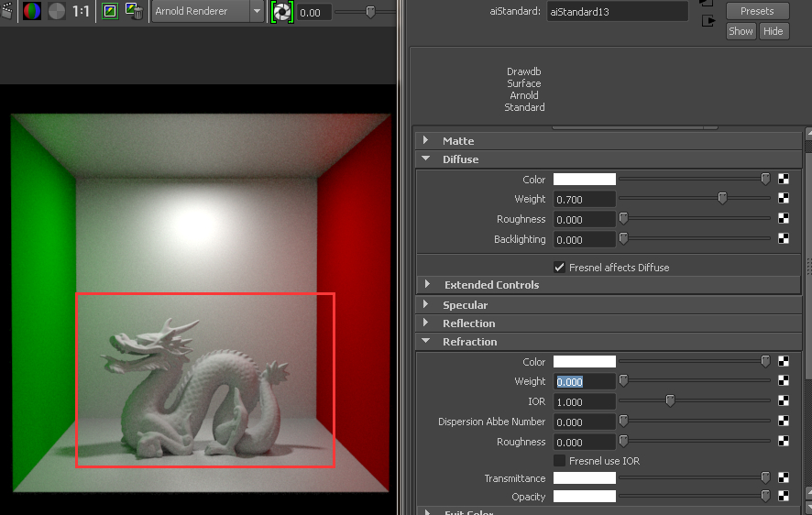Click the 'Drawdb' sample text
The height and width of the screenshot is (515, 812).
pos(523,71)
